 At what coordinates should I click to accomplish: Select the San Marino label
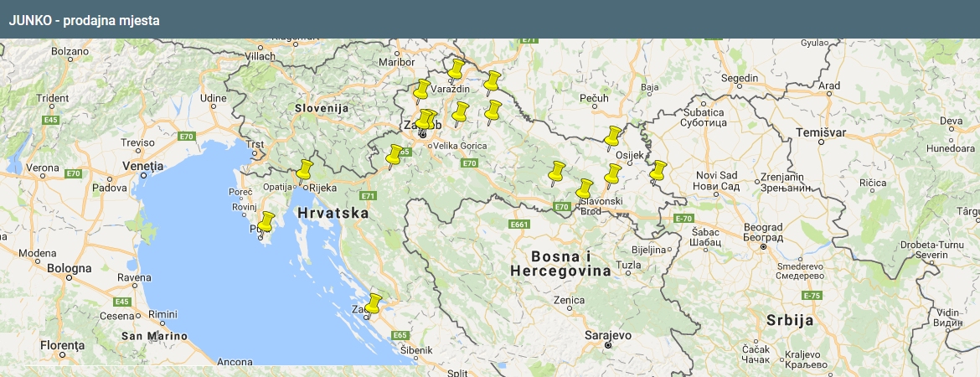[x=154, y=336]
